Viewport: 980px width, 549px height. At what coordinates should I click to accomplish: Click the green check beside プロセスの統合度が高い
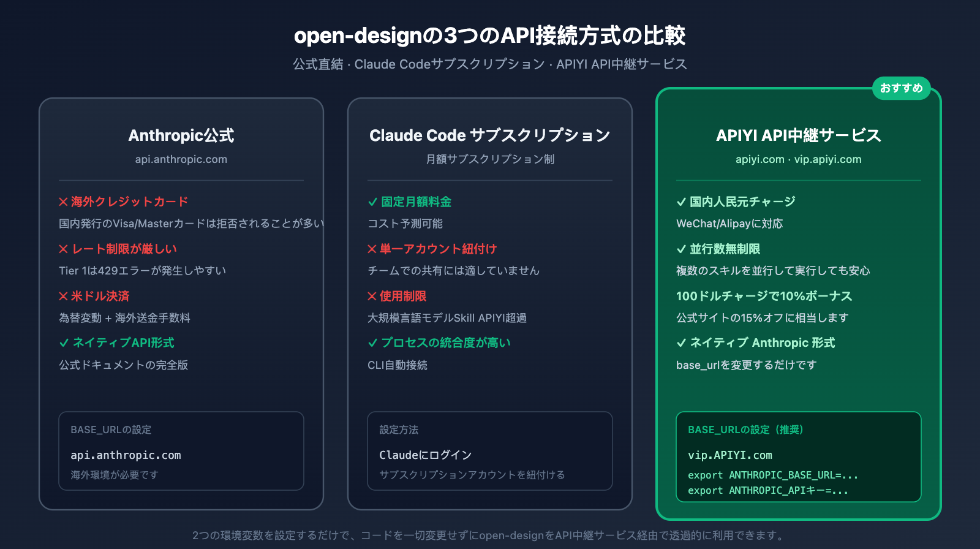pos(372,343)
